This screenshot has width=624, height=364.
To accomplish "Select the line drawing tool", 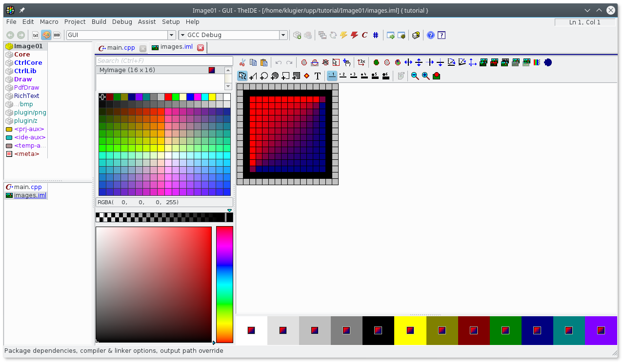I will coord(253,76).
